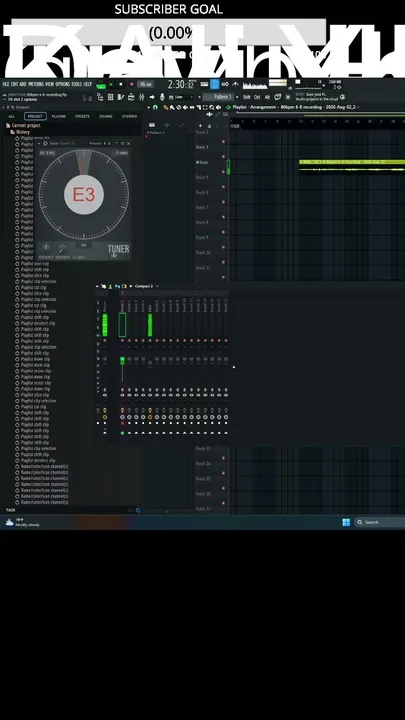
Task: Click the blue highlighted button right of time display
Action: pyautogui.click(x=215, y=84)
